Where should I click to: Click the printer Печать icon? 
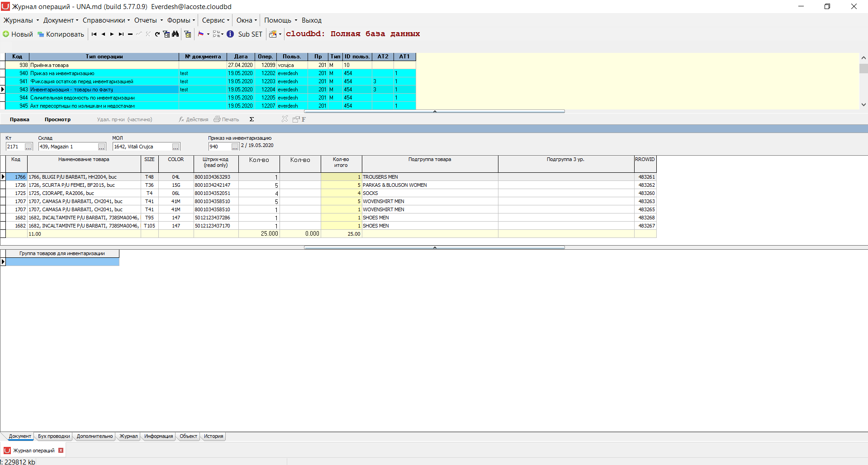[x=217, y=119]
